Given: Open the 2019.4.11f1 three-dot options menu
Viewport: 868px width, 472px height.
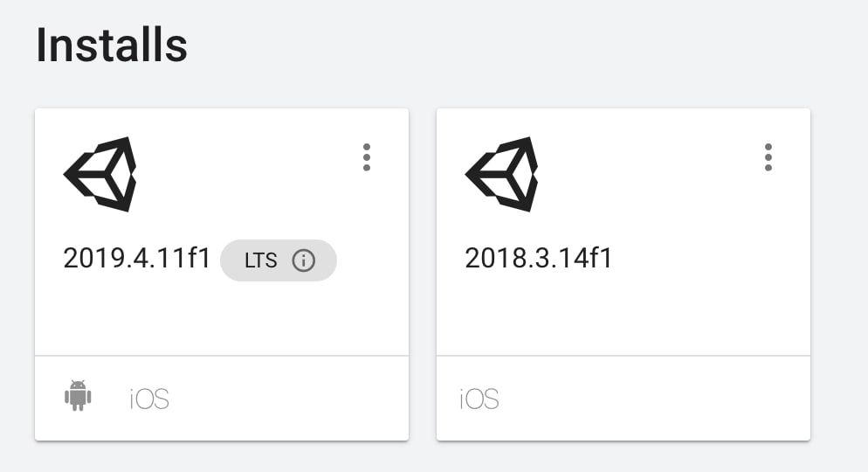Looking at the screenshot, I should (367, 157).
